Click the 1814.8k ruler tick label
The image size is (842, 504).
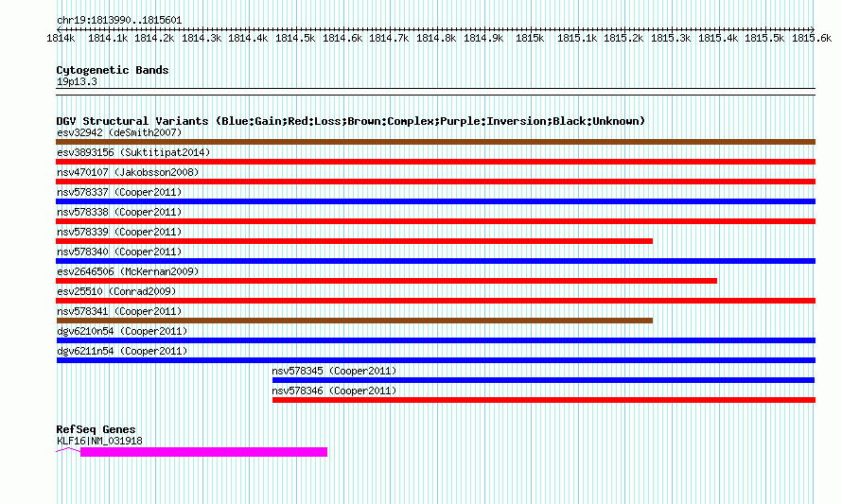(436, 38)
